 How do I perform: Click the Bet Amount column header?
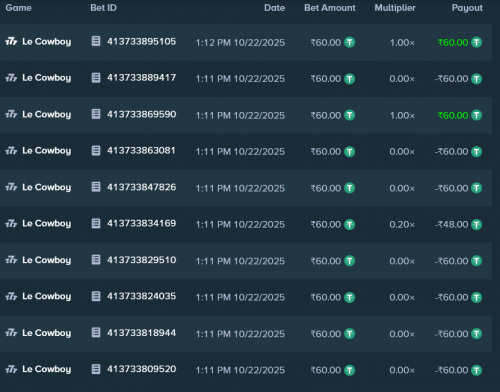330,8
